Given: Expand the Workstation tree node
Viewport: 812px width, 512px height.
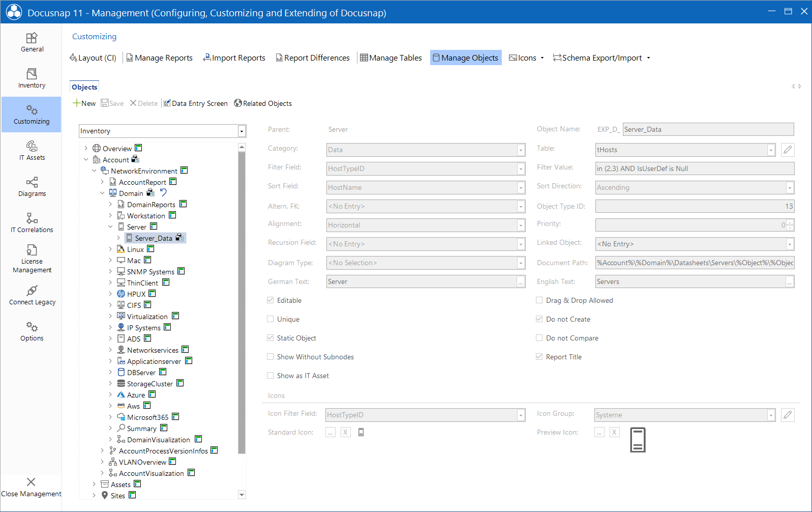Looking at the screenshot, I should [110, 216].
